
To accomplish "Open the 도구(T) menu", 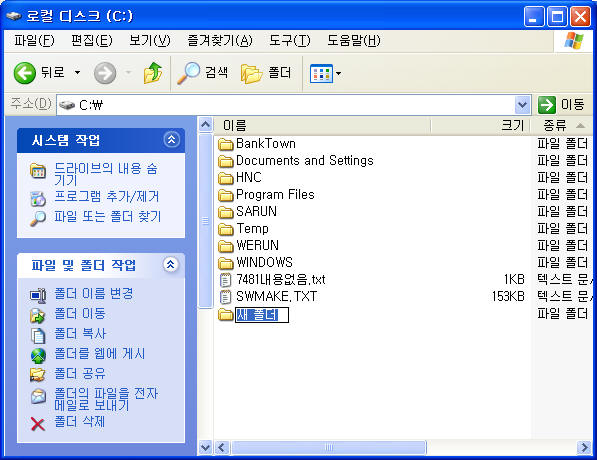I will coord(290,40).
